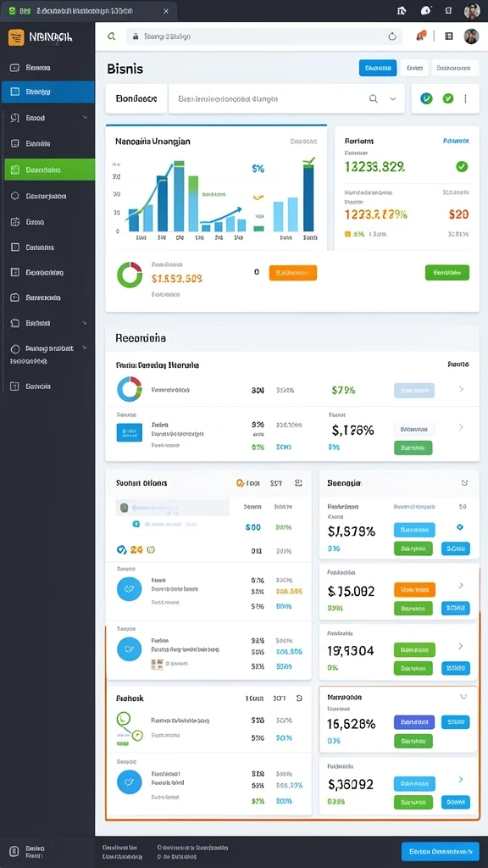Click the green-orange donut chart icon below the bar chart
This screenshot has height=868, width=488.
pyautogui.click(x=130, y=275)
